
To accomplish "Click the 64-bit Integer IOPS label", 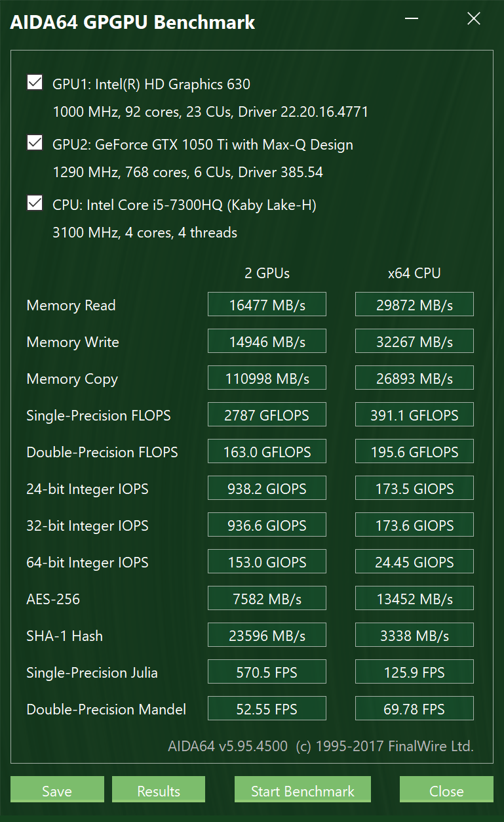I will coord(87,563).
